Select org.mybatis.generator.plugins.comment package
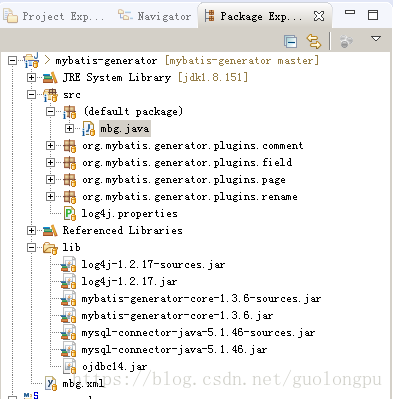393x399 pixels. pyautogui.click(x=193, y=146)
